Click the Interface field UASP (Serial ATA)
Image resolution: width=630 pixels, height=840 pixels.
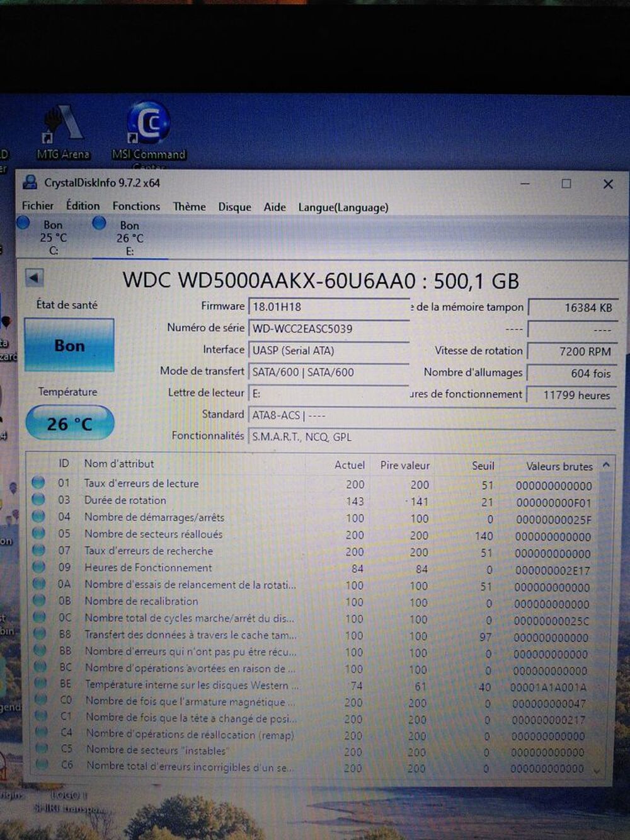click(329, 350)
